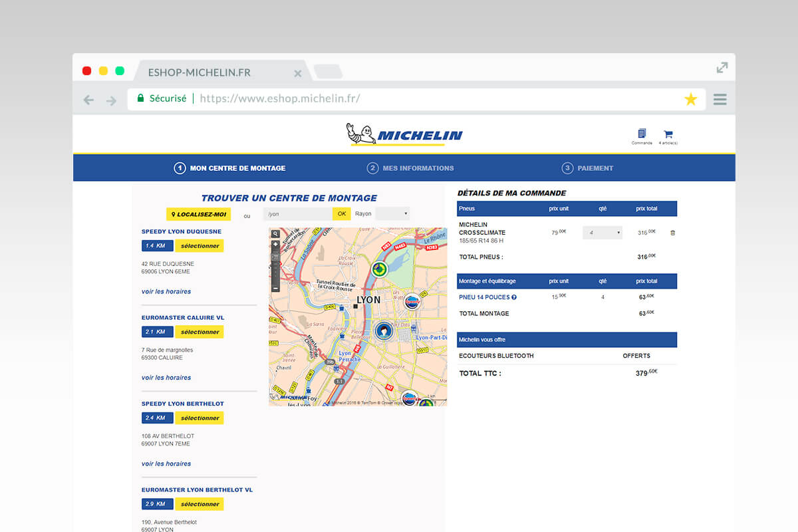The image size is (798, 532).
Task: Open a new browser tab
Action: coord(328,72)
